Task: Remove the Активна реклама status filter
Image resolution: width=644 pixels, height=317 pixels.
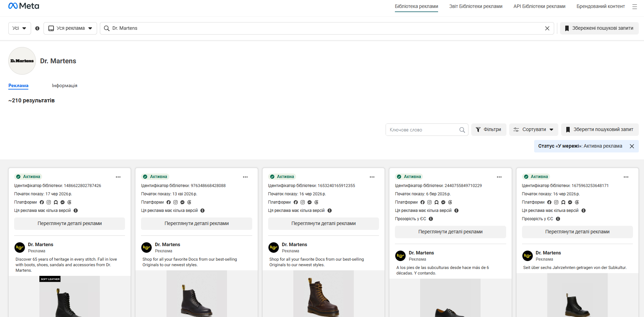Action: (632, 146)
